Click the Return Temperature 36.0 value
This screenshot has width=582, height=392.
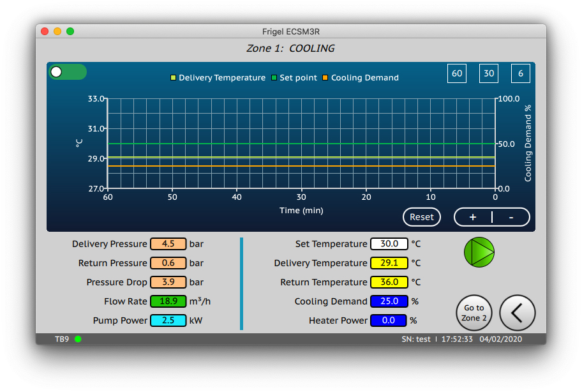pyautogui.click(x=389, y=282)
